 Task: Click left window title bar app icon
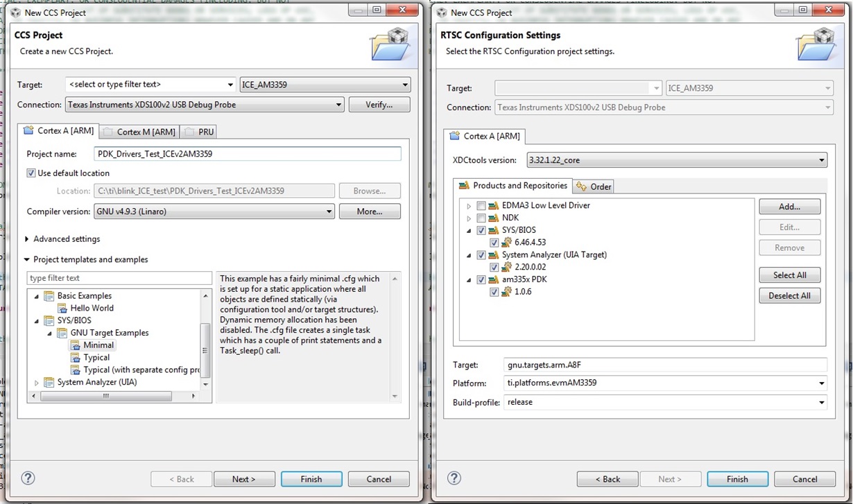tap(16, 12)
